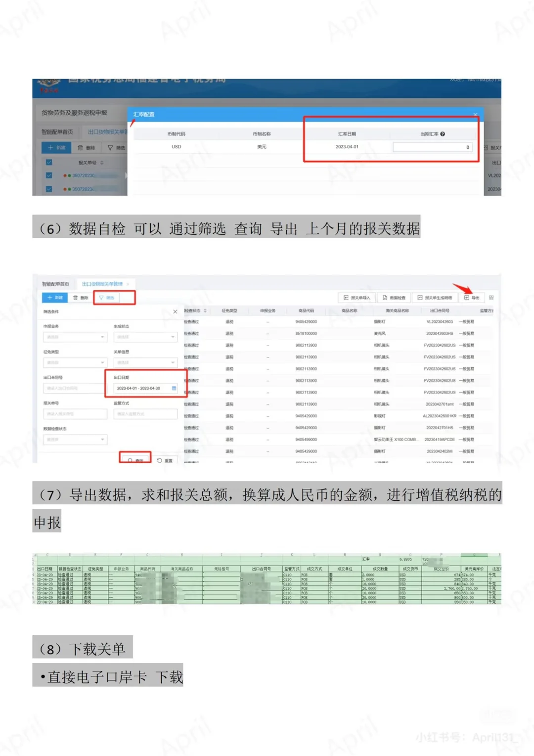Click the 报关单导入 import button

tap(357, 298)
